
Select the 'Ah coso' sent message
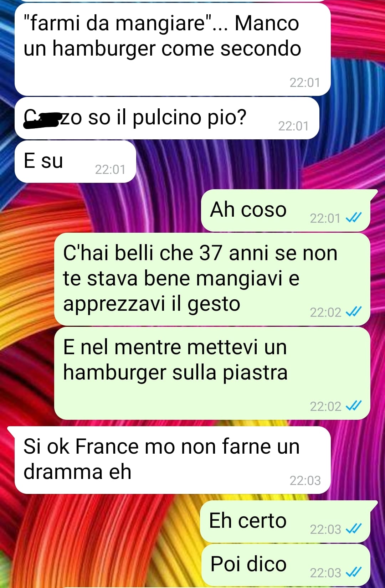(x=286, y=211)
